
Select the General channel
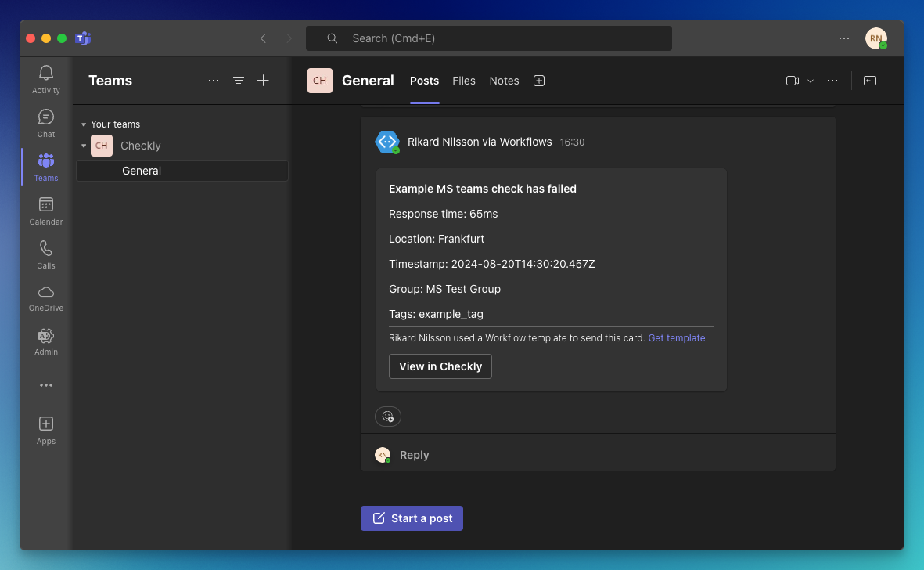coord(142,171)
